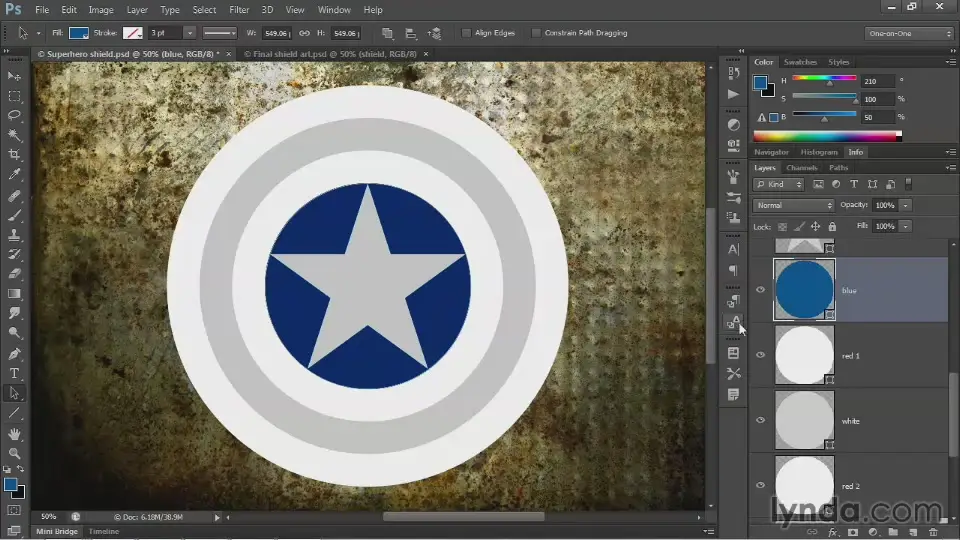
Task: Select the Pen tool
Action: (15, 354)
